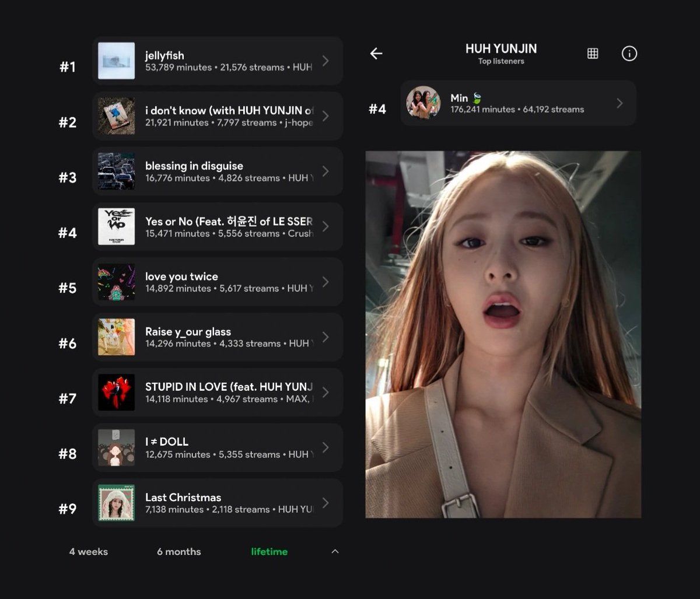Select the 6 months time range
This screenshot has width=700, height=599.
(x=178, y=551)
